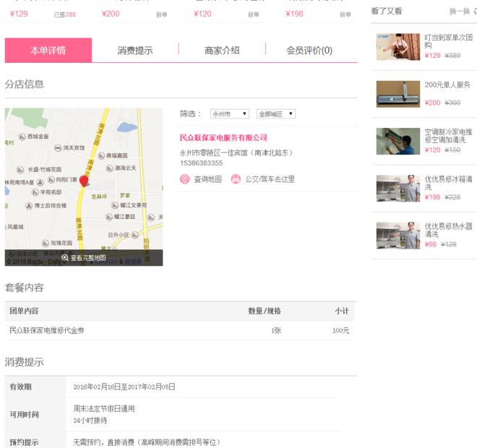The width and height of the screenshot is (477, 448).
Task: Open the 会员评价(0) tab
Action: (309, 50)
